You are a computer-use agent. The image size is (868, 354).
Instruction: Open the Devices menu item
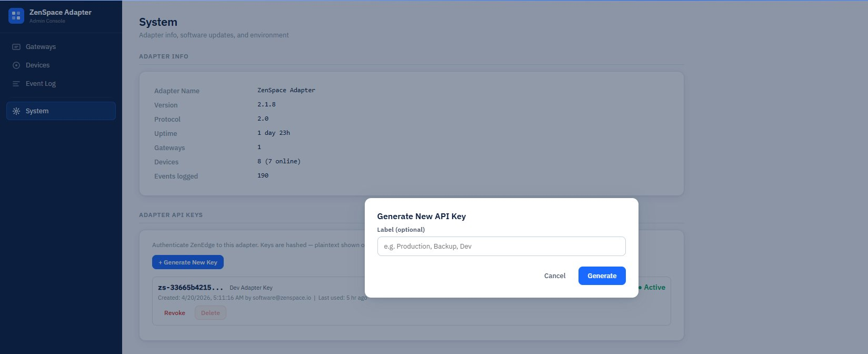[x=61, y=65]
